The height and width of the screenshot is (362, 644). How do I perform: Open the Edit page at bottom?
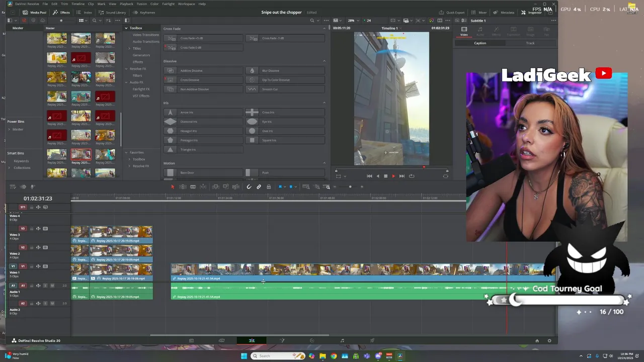pos(252,340)
